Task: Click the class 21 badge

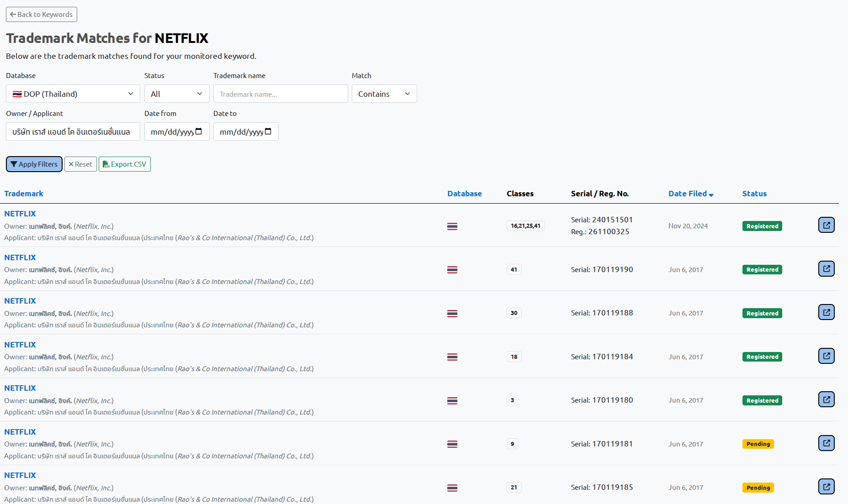Action: click(514, 488)
